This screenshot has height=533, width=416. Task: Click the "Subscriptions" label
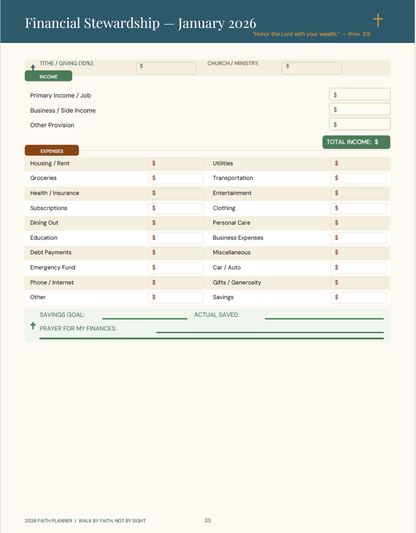(x=49, y=208)
